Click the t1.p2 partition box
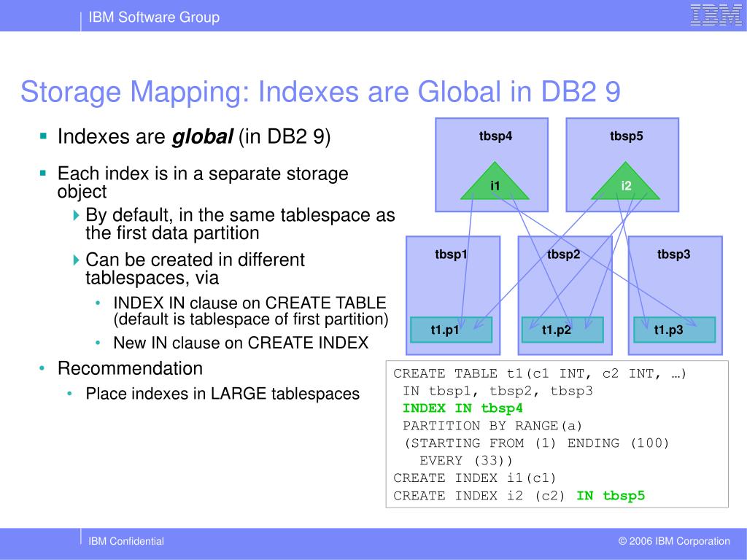 562,330
